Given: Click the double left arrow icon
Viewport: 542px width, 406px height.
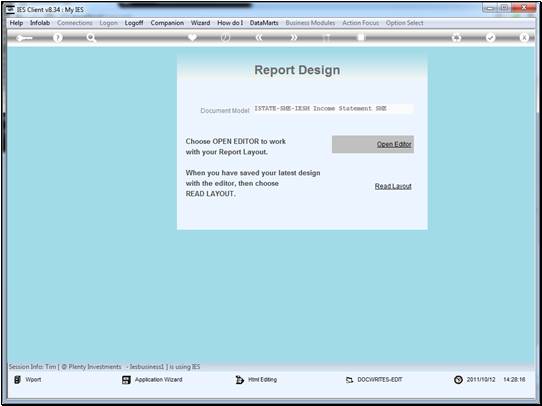Looking at the screenshot, I should [x=259, y=38].
